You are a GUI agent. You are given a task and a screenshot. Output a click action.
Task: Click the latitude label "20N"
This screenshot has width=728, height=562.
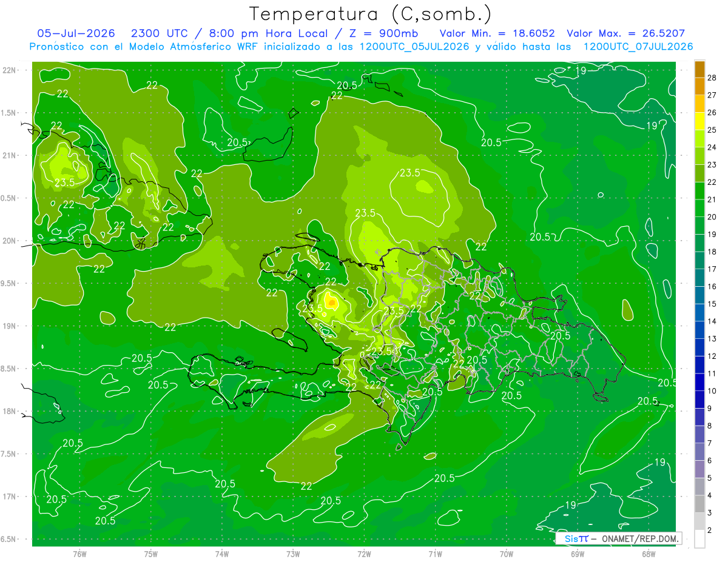pyautogui.click(x=9, y=241)
